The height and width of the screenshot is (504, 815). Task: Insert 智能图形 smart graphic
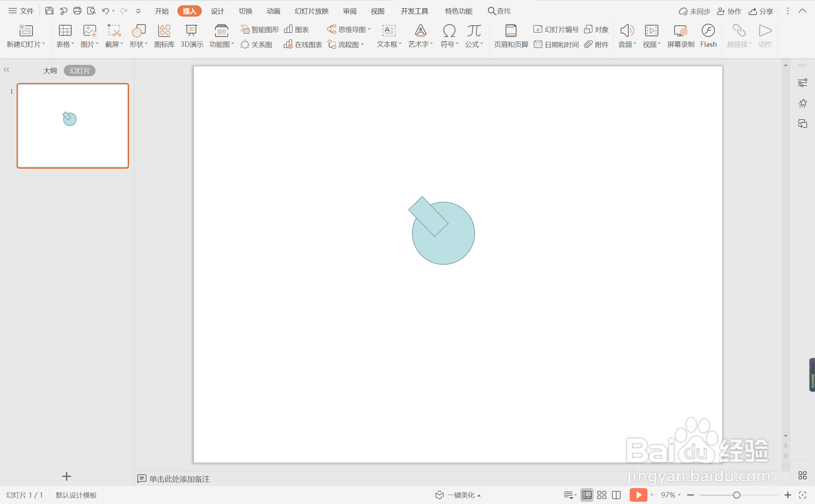tap(260, 29)
